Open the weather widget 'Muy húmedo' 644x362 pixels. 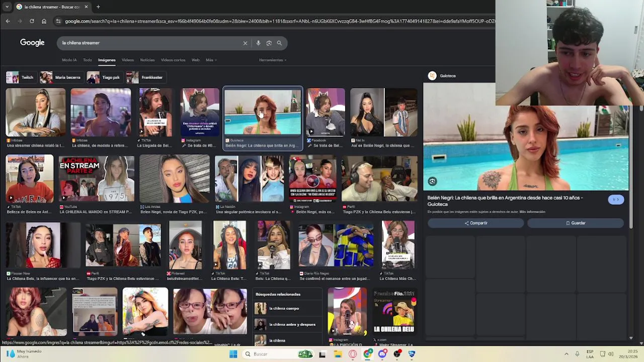click(x=23, y=354)
